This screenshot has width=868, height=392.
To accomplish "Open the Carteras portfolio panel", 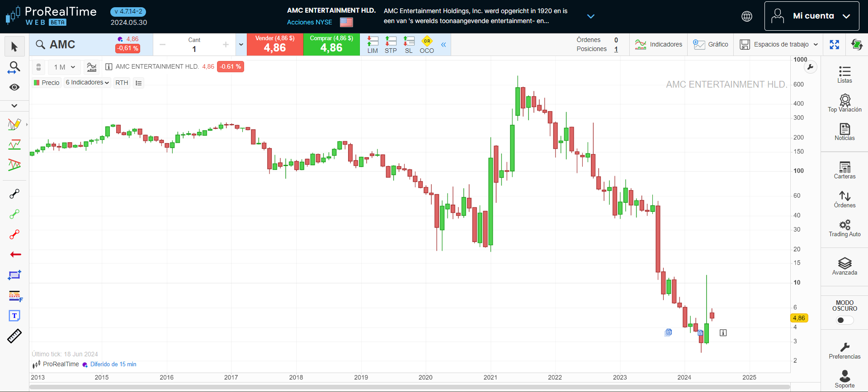I will 844,170.
